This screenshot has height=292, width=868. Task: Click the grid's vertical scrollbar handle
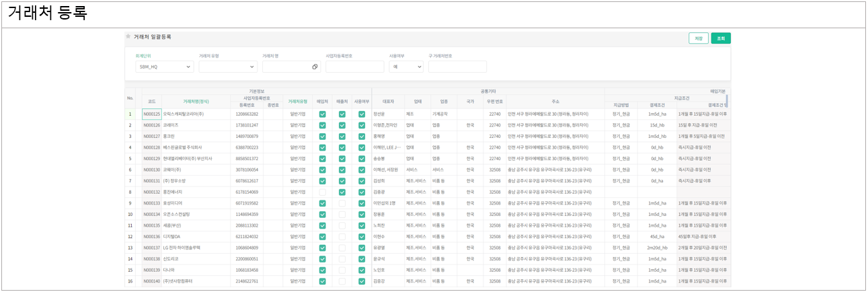(727, 100)
